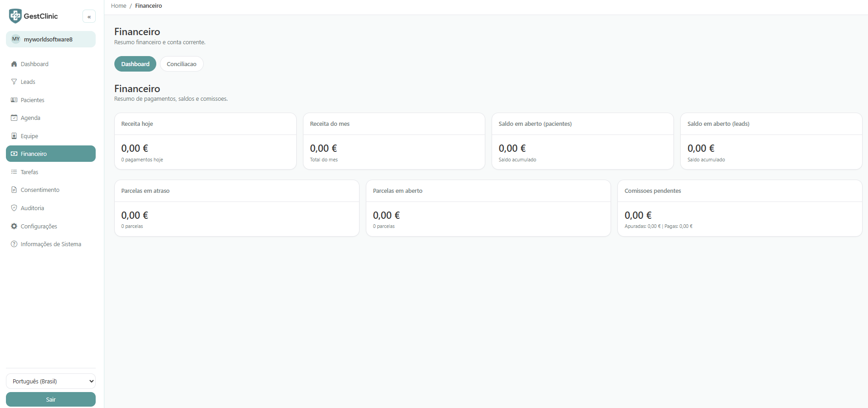Viewport: 868px width, 408px height.
Task: Open Consentimento in the sidebar menu
Action: (x=40, y=190)
